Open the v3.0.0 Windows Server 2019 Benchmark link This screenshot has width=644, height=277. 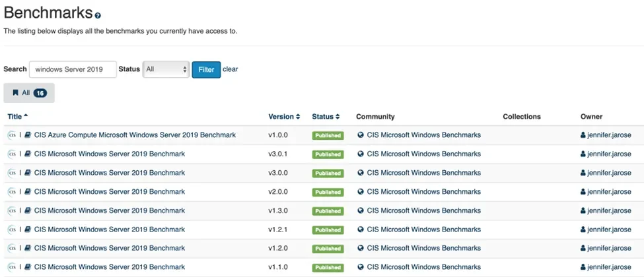click(x=109, y=173)
